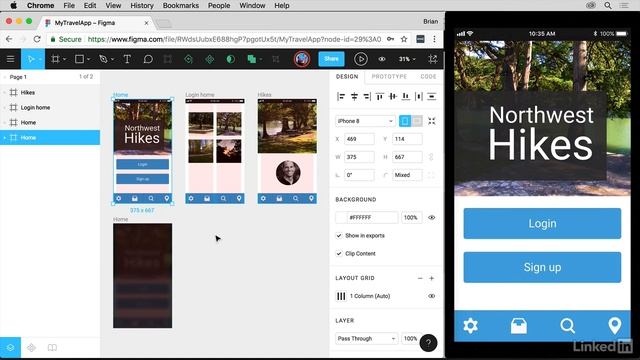Viewport: 640px width, 360px height.
Task: Toggle the view settings eye in toolbar
Action: (x=382, y=59)
